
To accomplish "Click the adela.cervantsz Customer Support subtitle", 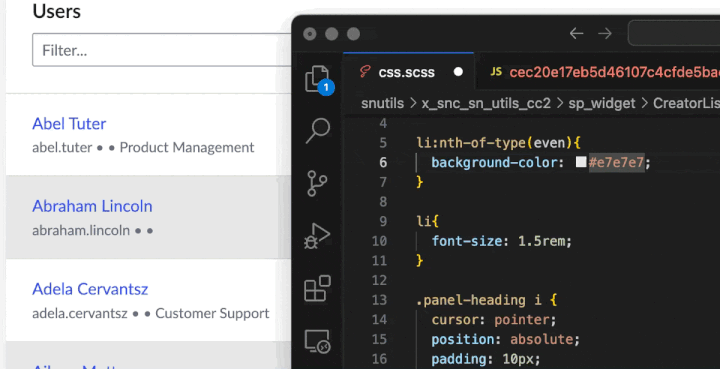I will click(151, 313).
